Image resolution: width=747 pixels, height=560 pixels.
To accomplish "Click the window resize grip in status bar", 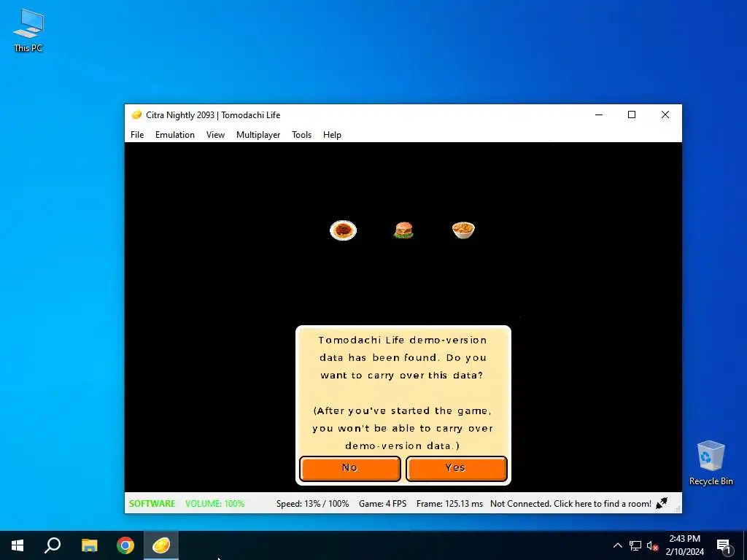I will 678,509.
